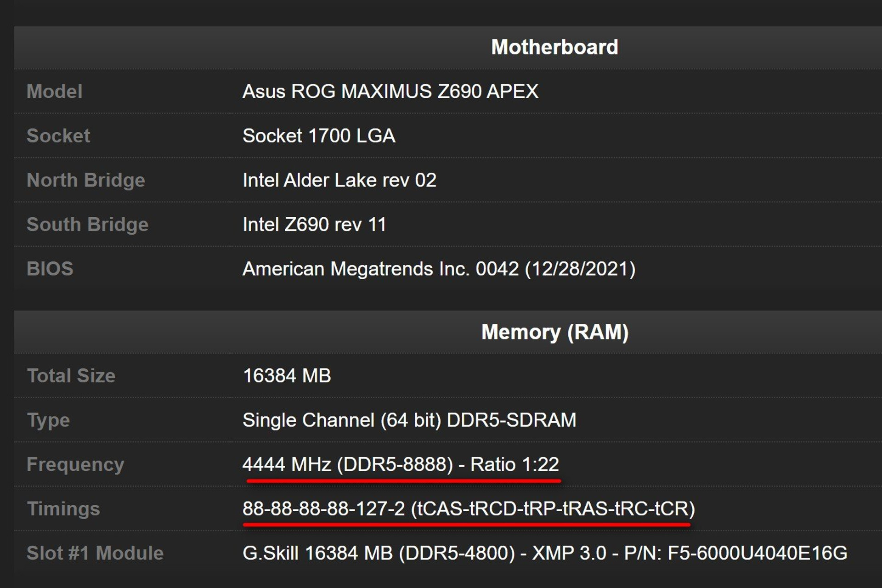Select value Socket 1700 LGA

[319, 136]
